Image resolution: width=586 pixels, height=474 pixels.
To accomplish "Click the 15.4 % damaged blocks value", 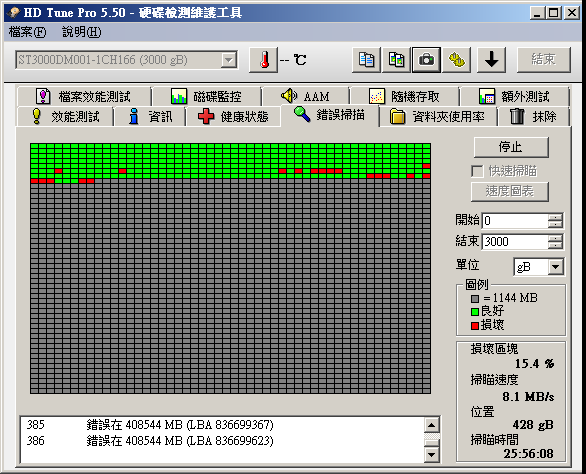I will tap(534, 363).
